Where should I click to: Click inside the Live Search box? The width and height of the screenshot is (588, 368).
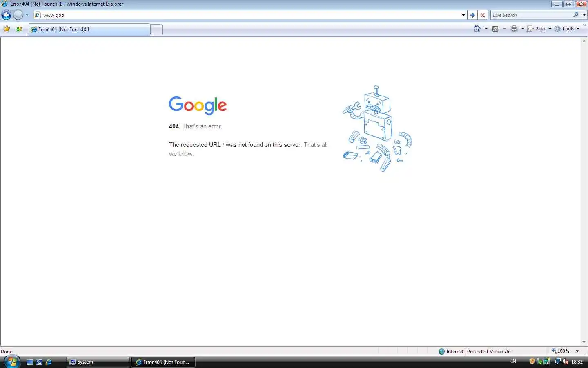pos(531,15)
